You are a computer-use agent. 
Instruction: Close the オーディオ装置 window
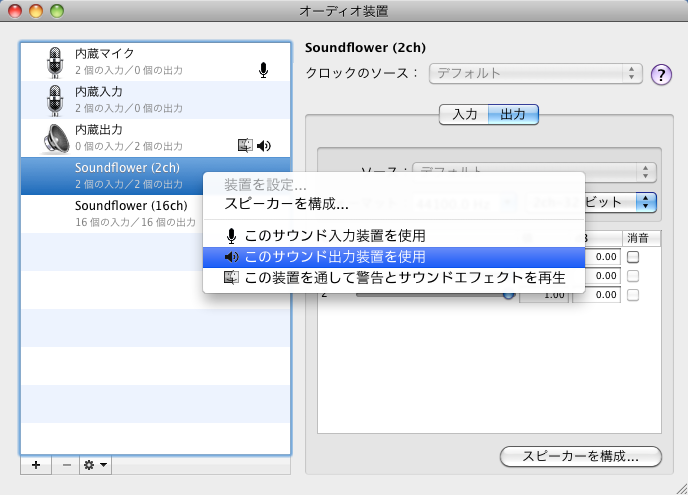pos(15,11)
